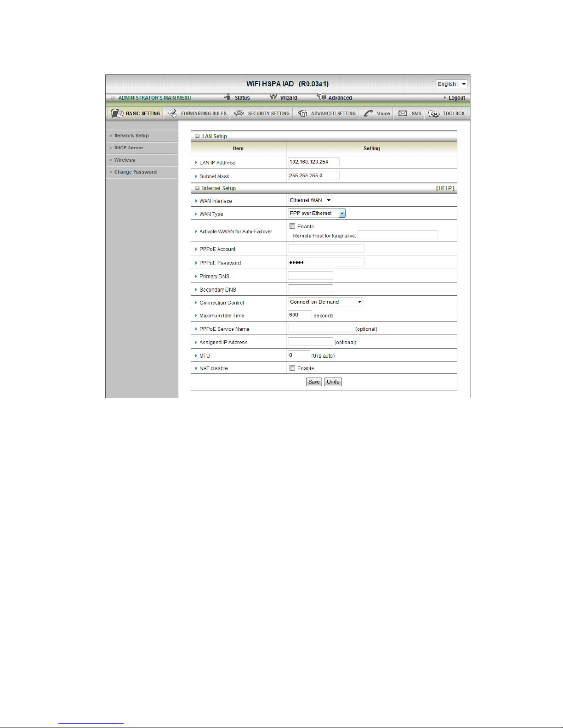Click the PPPoE Account field
This screenshot has height=728, width=563.
pos(326,248)
